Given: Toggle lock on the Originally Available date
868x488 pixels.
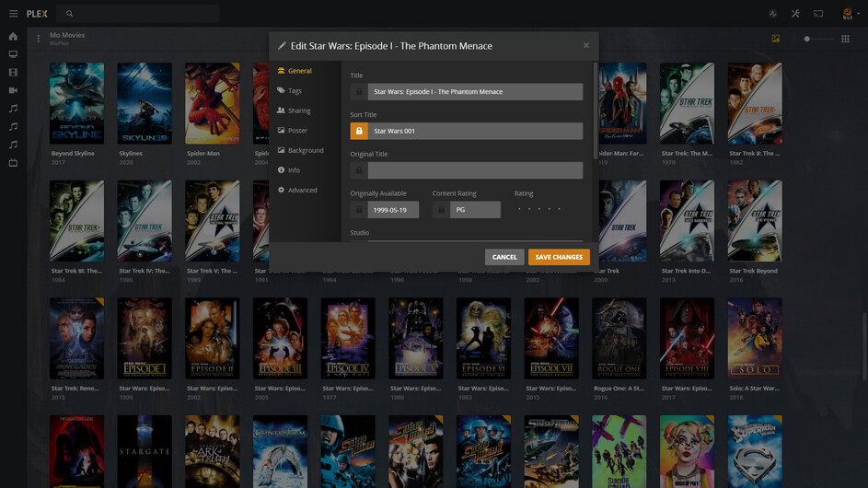Looking at the screenshot, I should (359, 209).
